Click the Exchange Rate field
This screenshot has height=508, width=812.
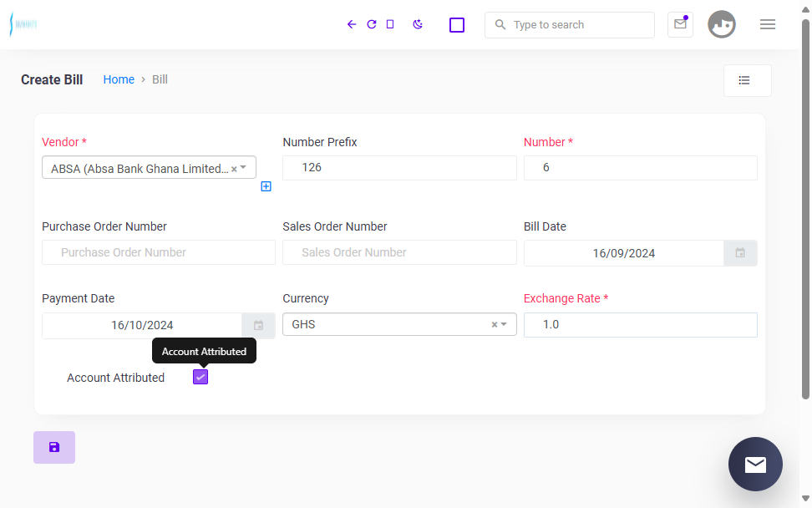coord(640,325)
